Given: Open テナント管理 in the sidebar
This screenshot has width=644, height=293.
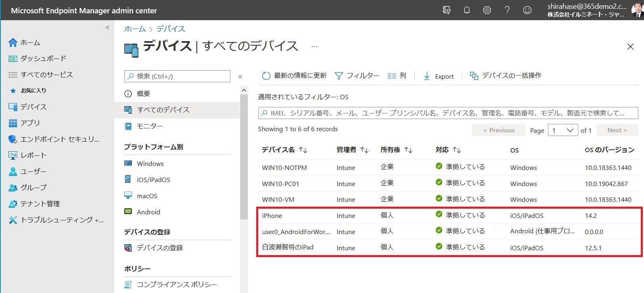Looking at the screenshot, I should [x=34, y=204].
